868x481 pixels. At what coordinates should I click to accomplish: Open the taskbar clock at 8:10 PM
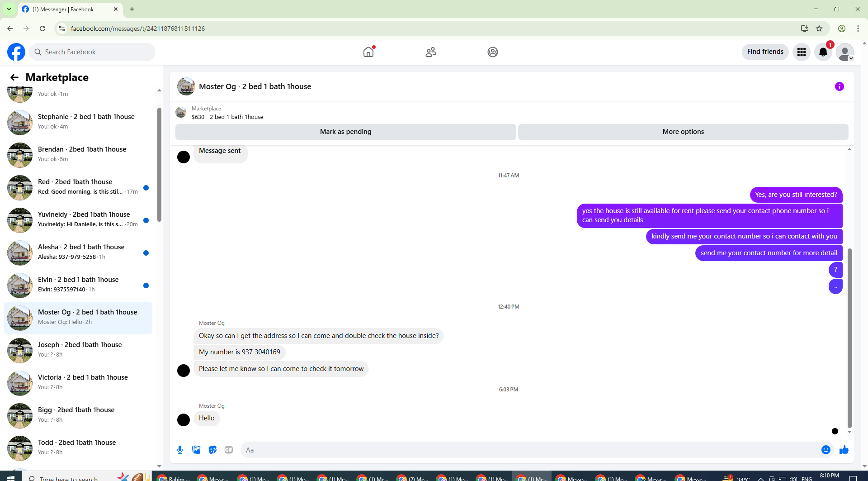coord(829,476)
